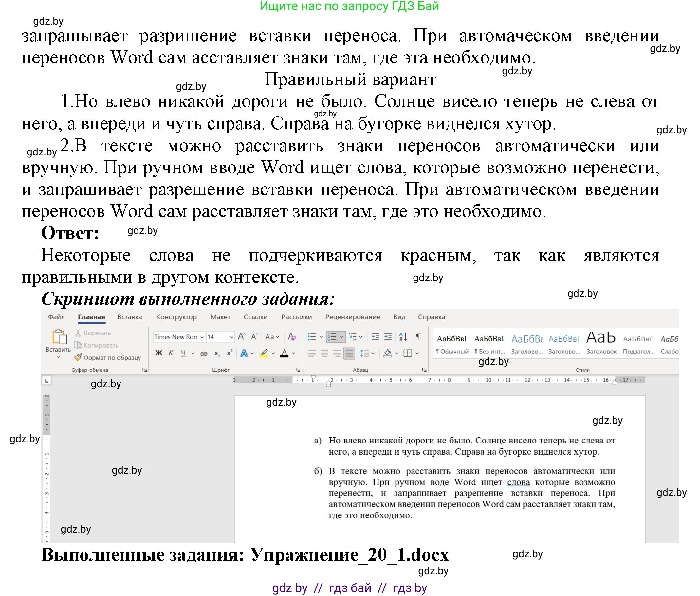Apply bold formatting with Ж icon

click(158, 353)
